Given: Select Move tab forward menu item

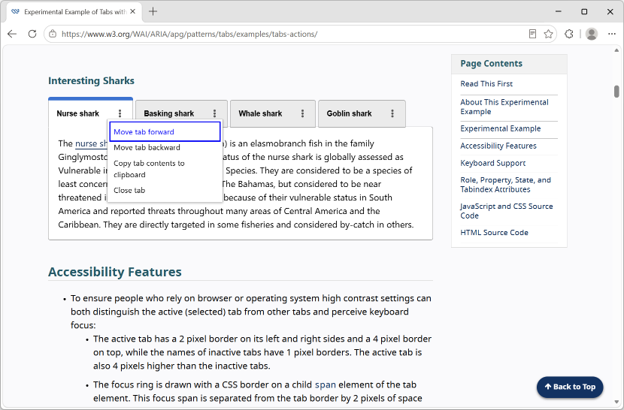Looking at the screenshot, I should coord(165,132).
